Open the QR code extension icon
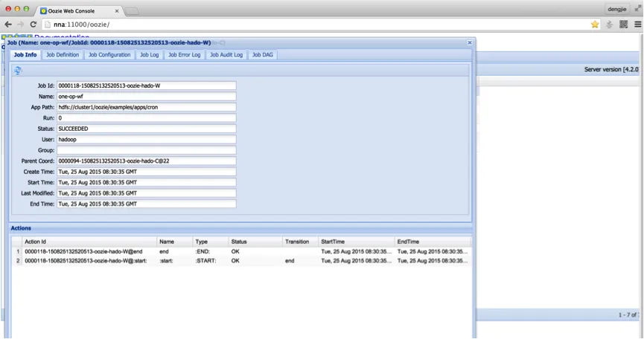 click(623, 25)
